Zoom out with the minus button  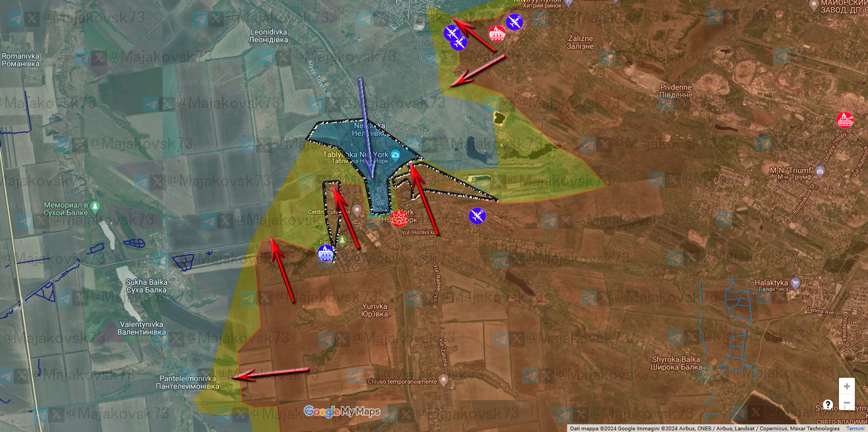coord(847,402)
